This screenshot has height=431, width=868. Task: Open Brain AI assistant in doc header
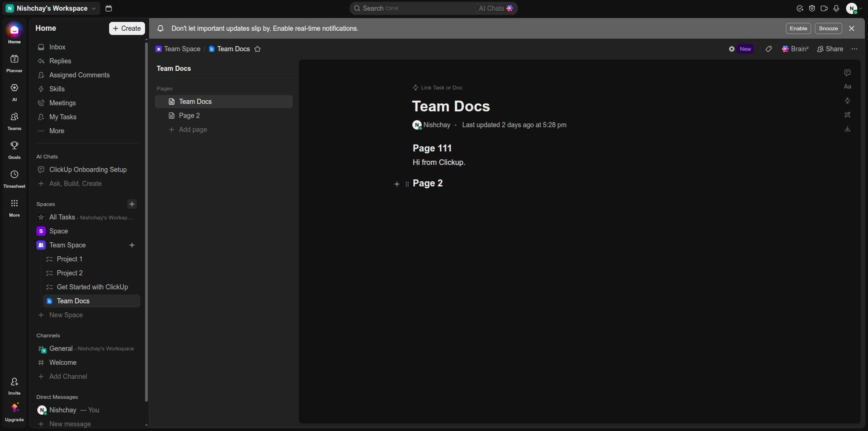(795, 49)
